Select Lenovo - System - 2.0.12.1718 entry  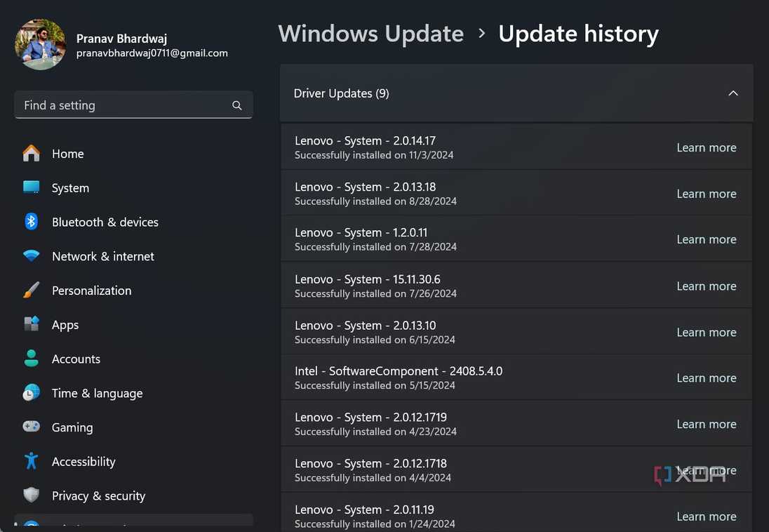coord(516,470)
